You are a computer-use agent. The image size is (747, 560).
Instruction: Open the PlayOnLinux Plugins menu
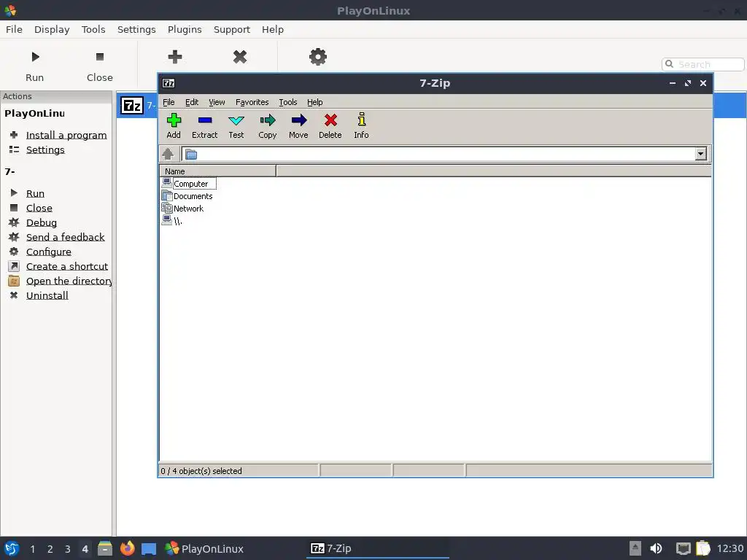[185, 29]
